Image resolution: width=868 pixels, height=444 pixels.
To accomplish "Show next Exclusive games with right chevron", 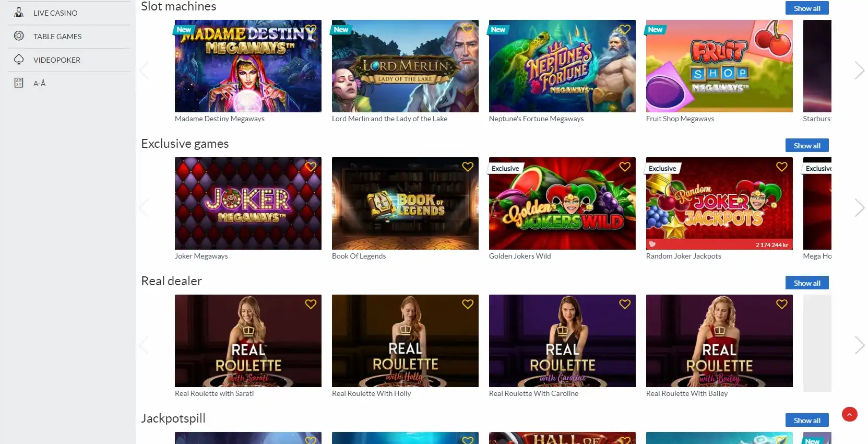I will coord(859,208).
